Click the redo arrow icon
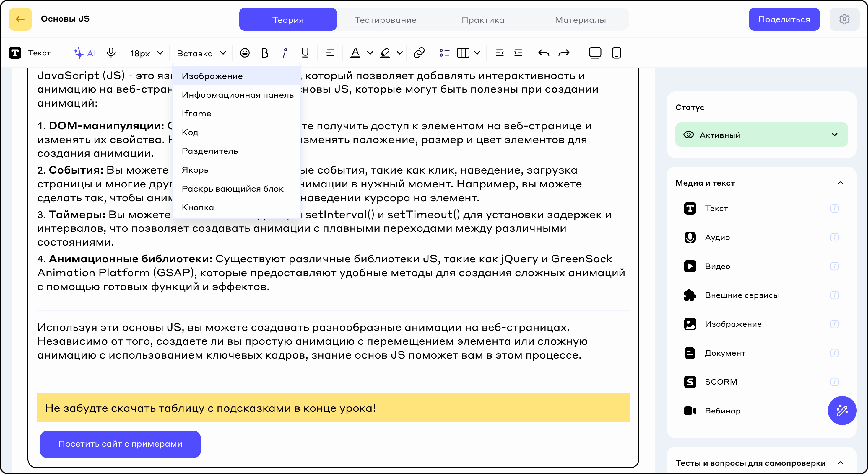Image resolution: width=868 pixels, height=474 pixels. click(564, 53)
